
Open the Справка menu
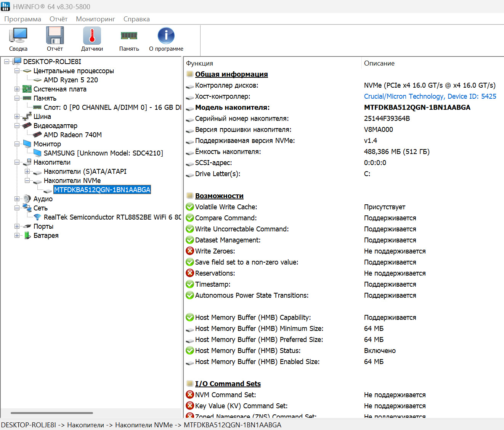tap(136, 19)
